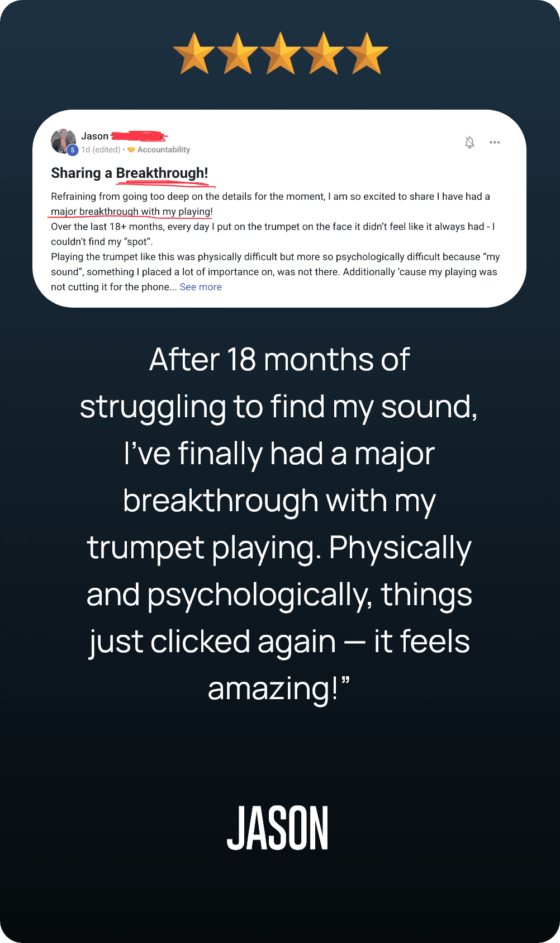The width and height of the screenshot is (560, 943).
Task: Open the three-dot post options menu
Action: click(495, 142)
